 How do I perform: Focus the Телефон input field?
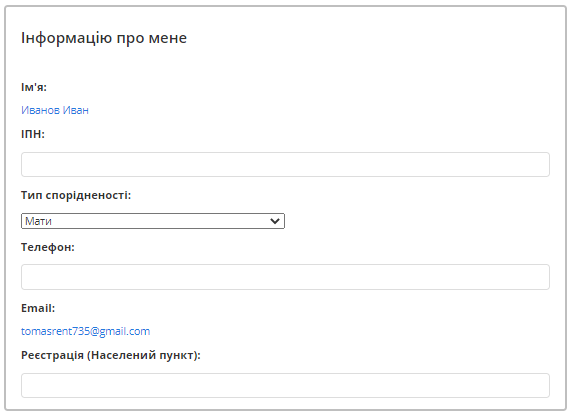(285, 277)
